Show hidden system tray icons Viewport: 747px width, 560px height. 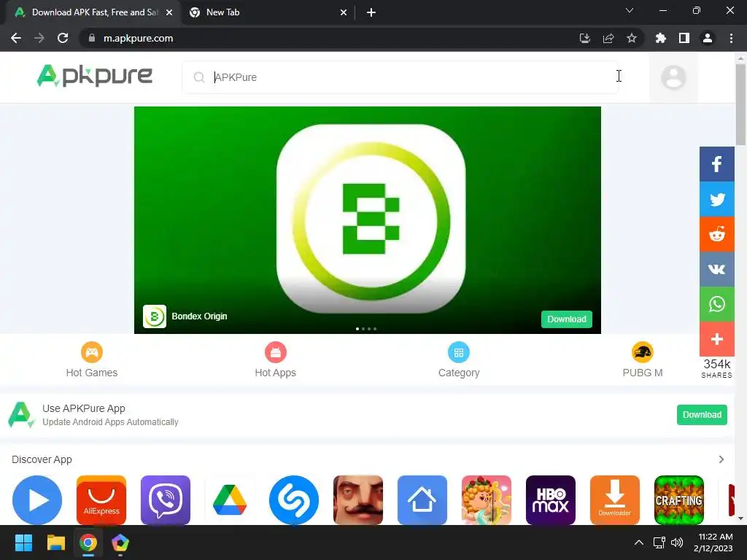[x=639, y=542]
